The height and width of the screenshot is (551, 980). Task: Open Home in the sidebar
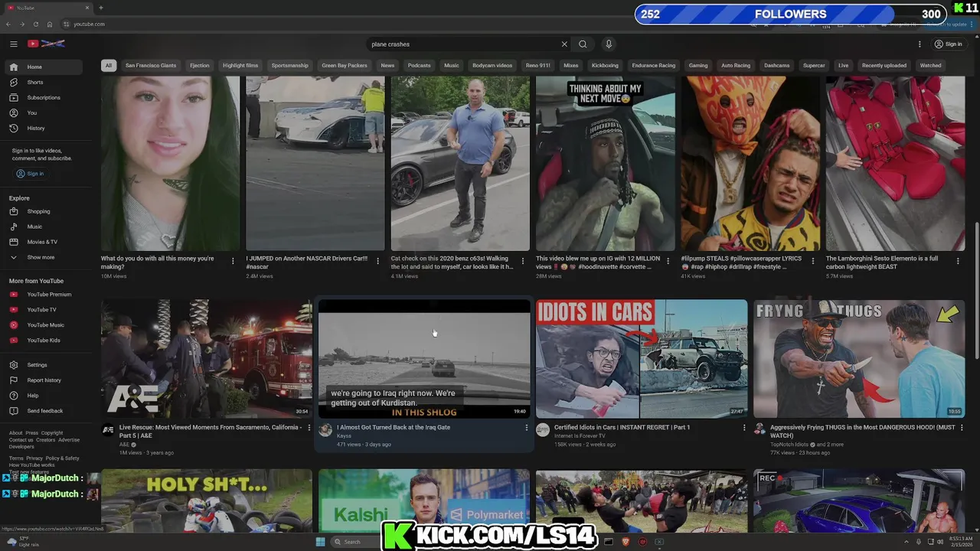pos(43,67)
